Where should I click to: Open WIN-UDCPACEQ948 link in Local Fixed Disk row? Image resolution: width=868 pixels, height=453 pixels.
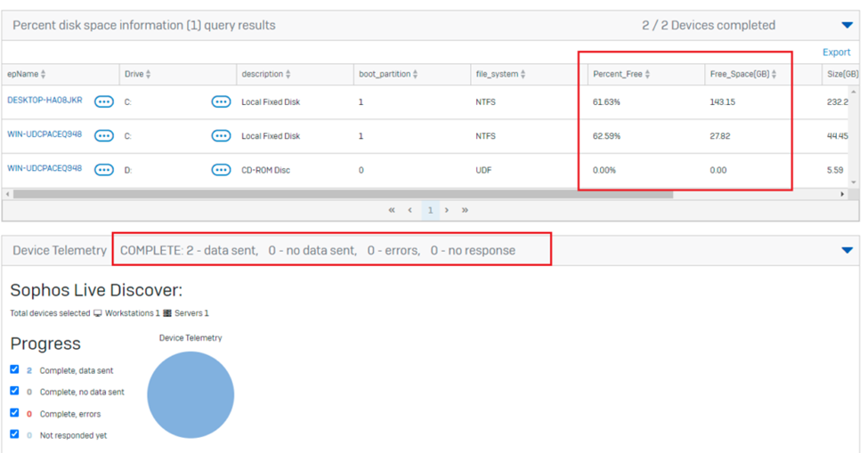[45, 134]
